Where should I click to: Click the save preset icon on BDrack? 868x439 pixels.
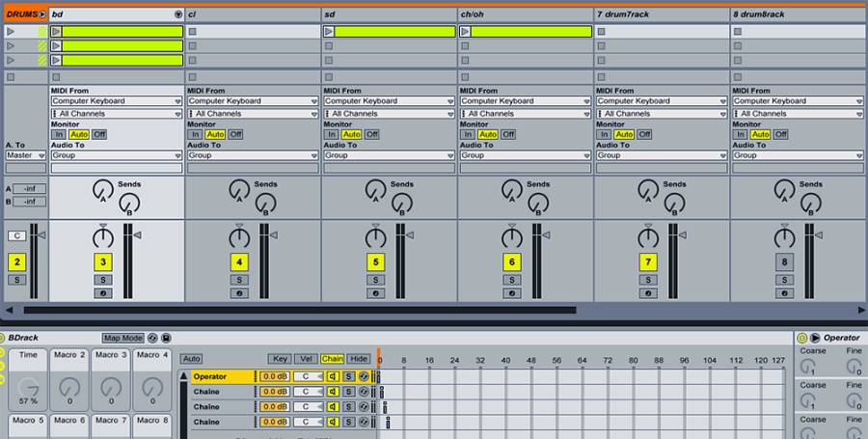167,338
